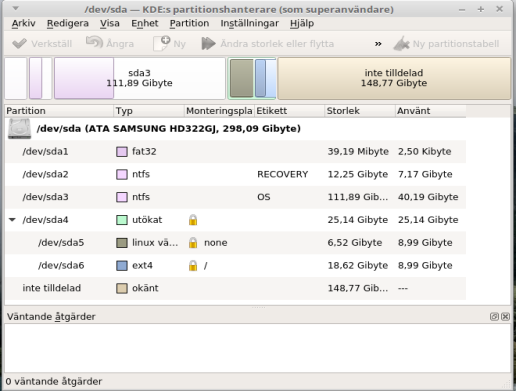516x391 pixels.
Task: Click the Ändra storlek eller flytta icon
Action: 209,44
